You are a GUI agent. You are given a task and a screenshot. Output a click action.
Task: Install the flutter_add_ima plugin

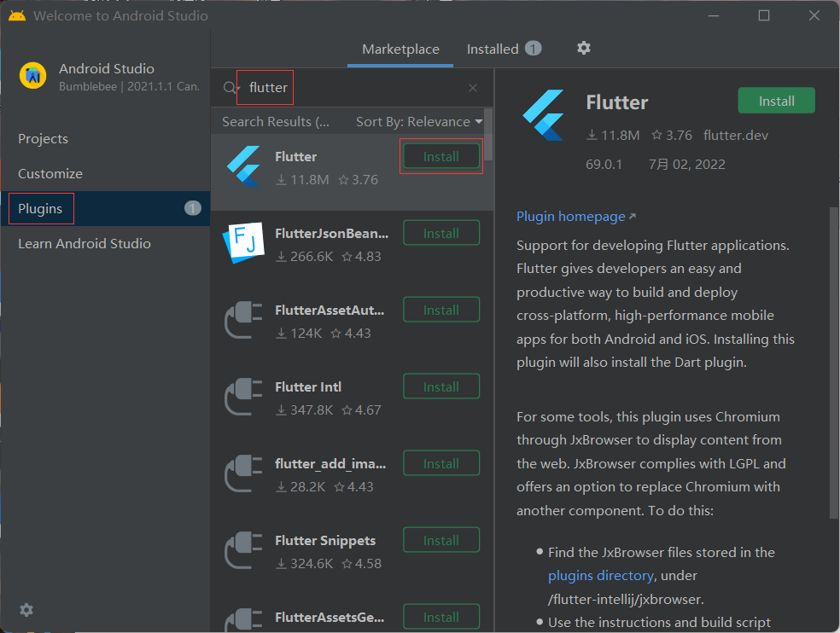[x=440, y=463]
